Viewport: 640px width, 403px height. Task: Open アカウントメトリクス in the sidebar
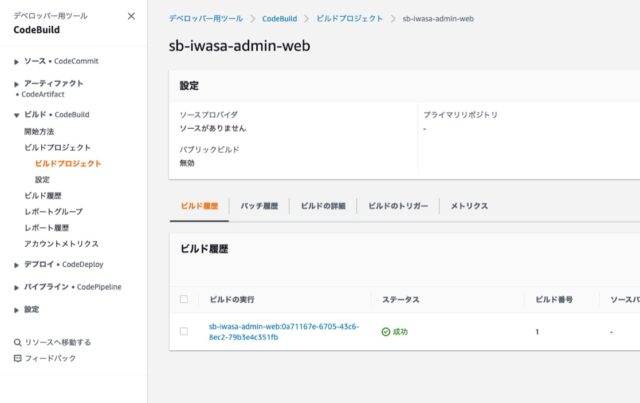61,244
